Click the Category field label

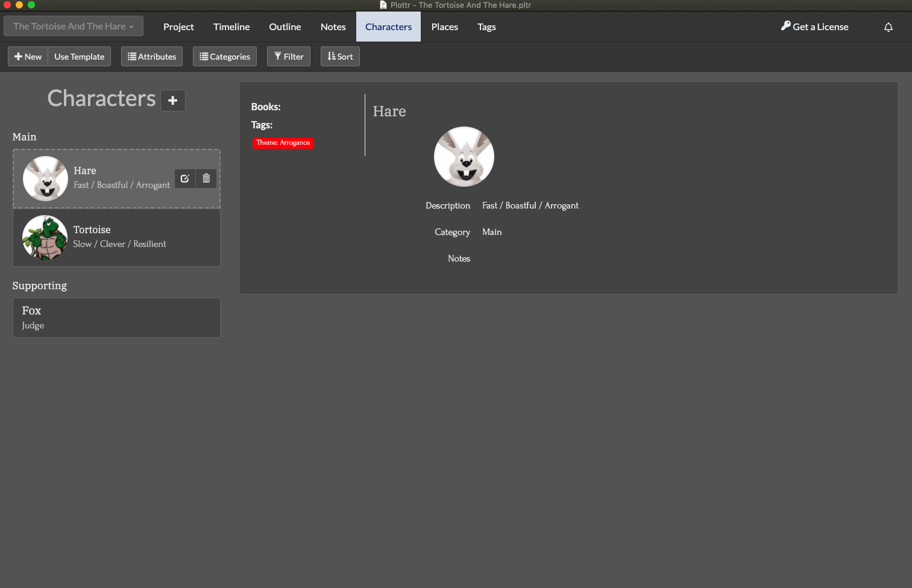(x=452, y=232)
